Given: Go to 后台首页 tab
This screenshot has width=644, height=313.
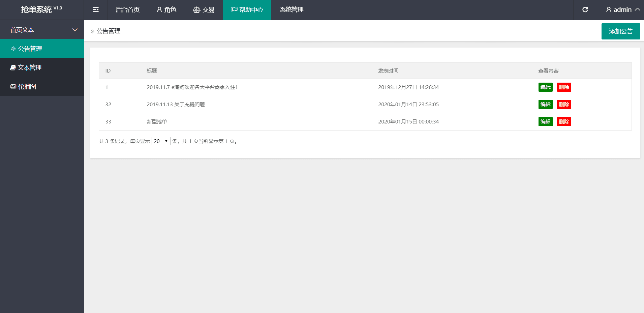Looking at the screenshot, I should point(127,10).
